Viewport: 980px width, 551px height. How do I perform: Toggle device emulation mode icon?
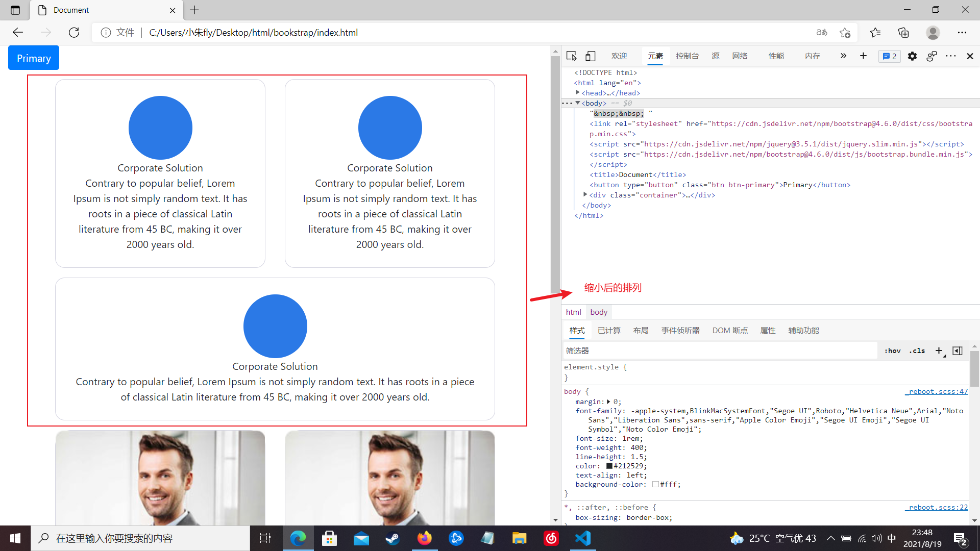591,56
